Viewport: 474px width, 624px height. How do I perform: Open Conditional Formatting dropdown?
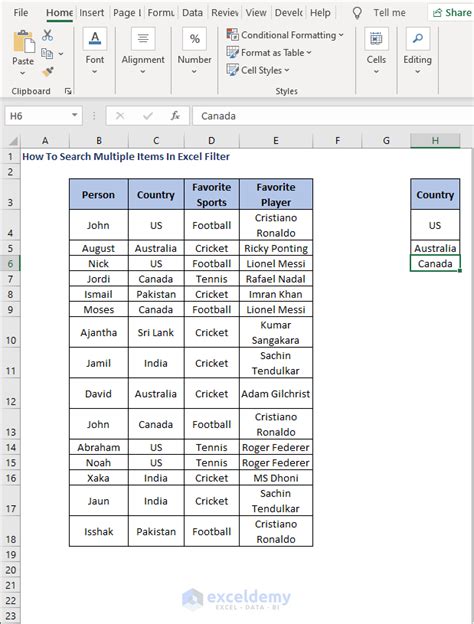point(285,35)
